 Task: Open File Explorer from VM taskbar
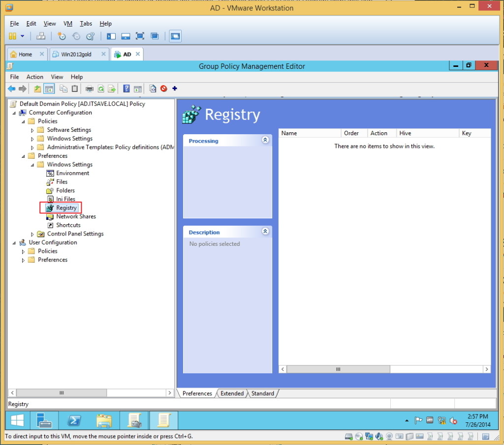(104, 420)
